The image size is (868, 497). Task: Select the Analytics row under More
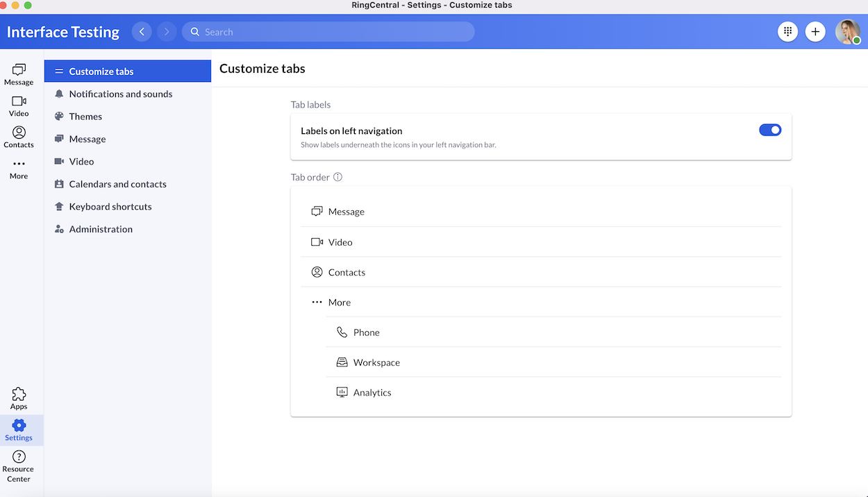pos(553,392)
